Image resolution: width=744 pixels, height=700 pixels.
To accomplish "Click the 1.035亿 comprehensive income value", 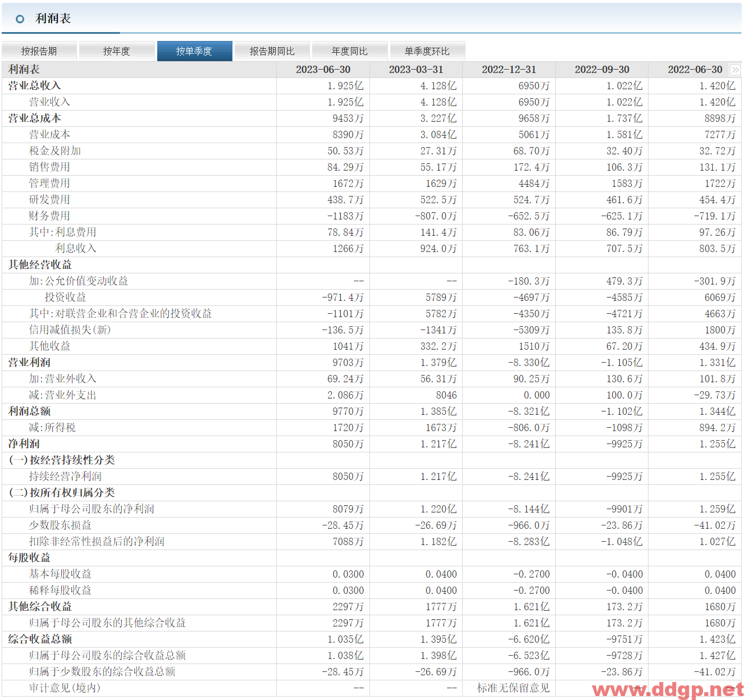I will point(345,640).
